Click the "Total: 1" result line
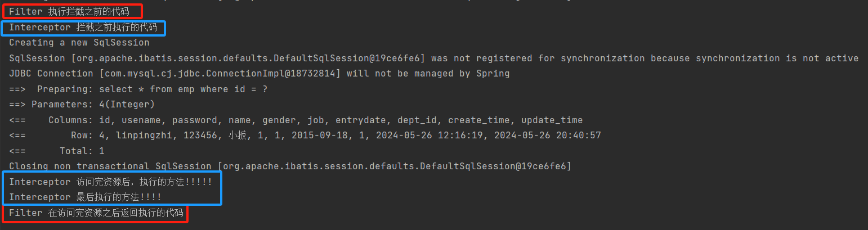The height and width of the screenshot is (230, 868). click(82, 151)
